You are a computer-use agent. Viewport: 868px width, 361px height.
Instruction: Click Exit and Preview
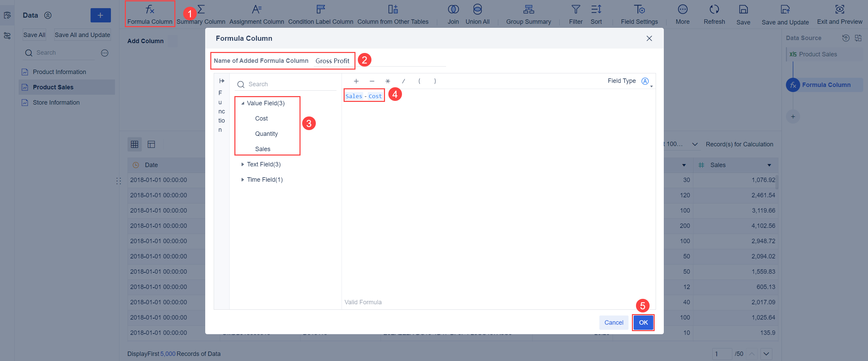pos(840,14)
